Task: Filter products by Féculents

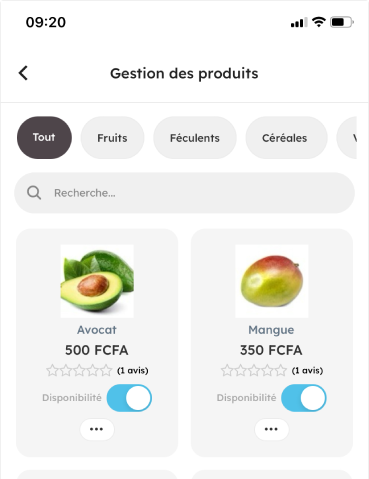Action: pyautogui.click(x=195, y=138)
